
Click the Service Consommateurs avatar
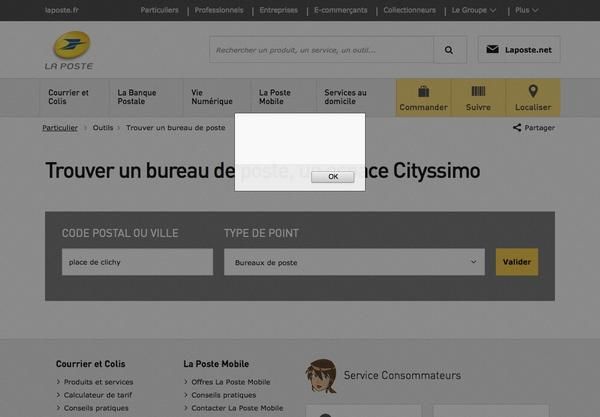[x=321, y=376]
